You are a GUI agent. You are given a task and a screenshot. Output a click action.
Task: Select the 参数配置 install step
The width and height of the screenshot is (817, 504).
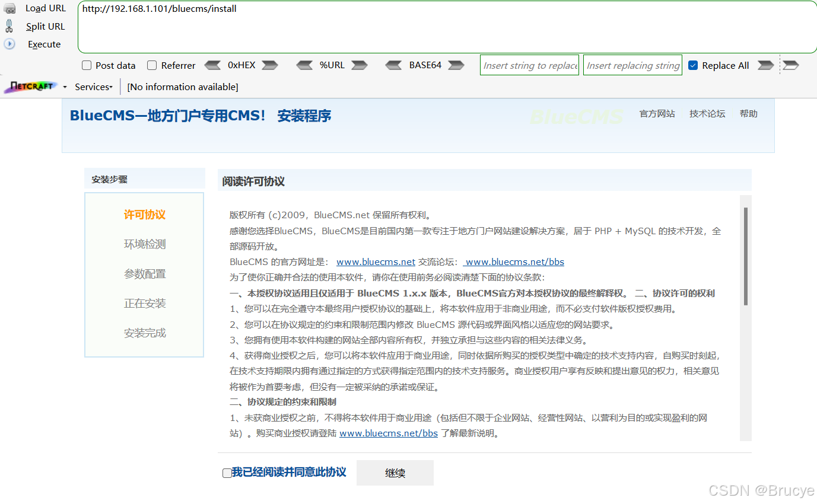[x=145, y=274]
